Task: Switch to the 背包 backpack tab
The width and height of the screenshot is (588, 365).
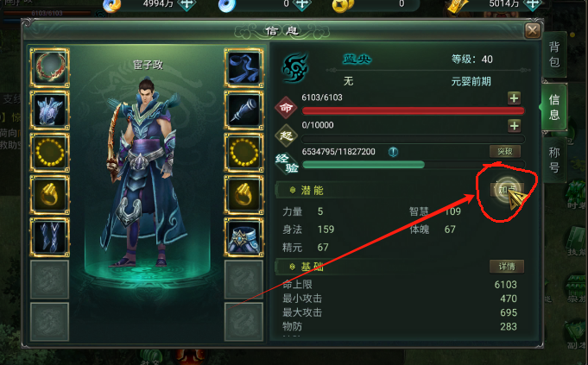Action: (x=554, y=54)
